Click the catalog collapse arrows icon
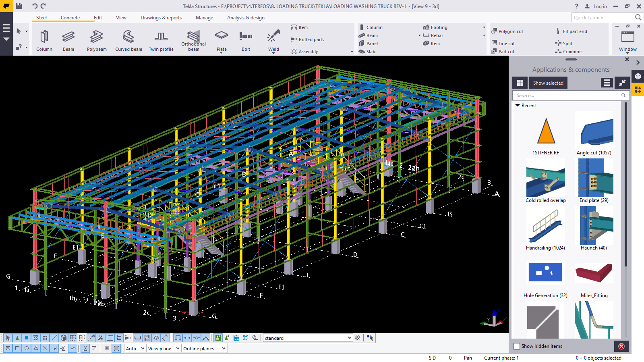The image size is (644, 362). coord(622,83)
